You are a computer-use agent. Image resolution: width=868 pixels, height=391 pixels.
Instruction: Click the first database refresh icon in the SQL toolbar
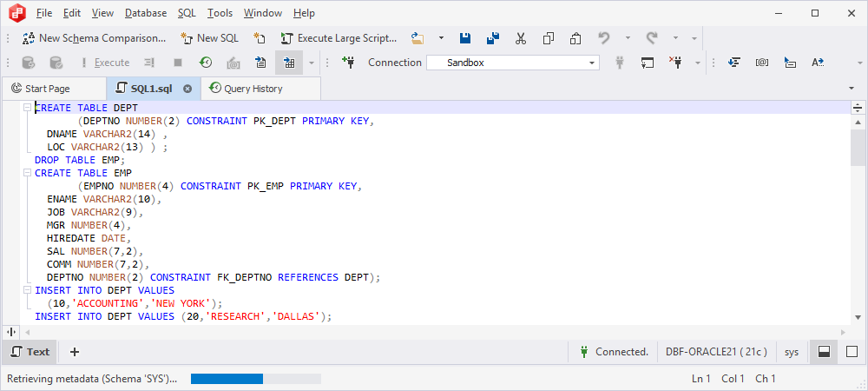(29, 63)
